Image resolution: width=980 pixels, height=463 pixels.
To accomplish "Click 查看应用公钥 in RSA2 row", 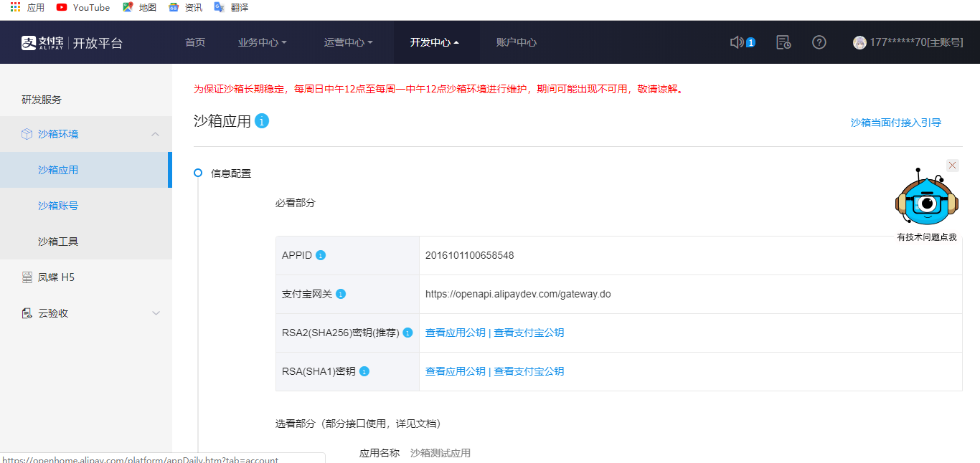I will [x=456, y=333].
